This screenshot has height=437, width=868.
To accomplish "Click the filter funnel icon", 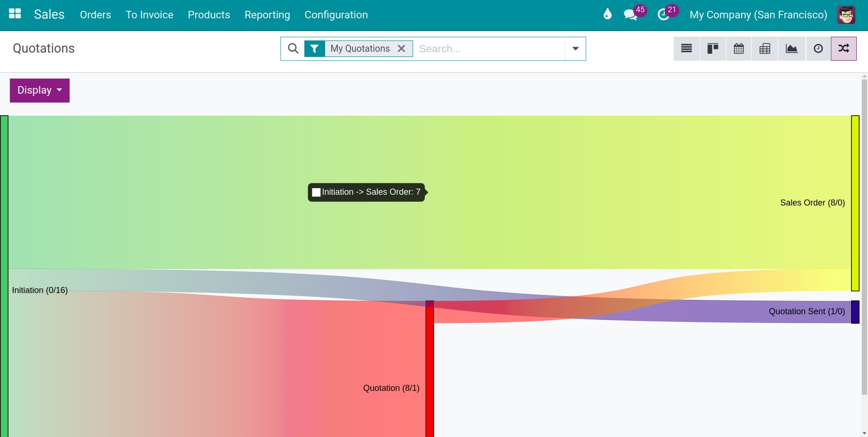I will pyautogui.click(x=315, y=48).
